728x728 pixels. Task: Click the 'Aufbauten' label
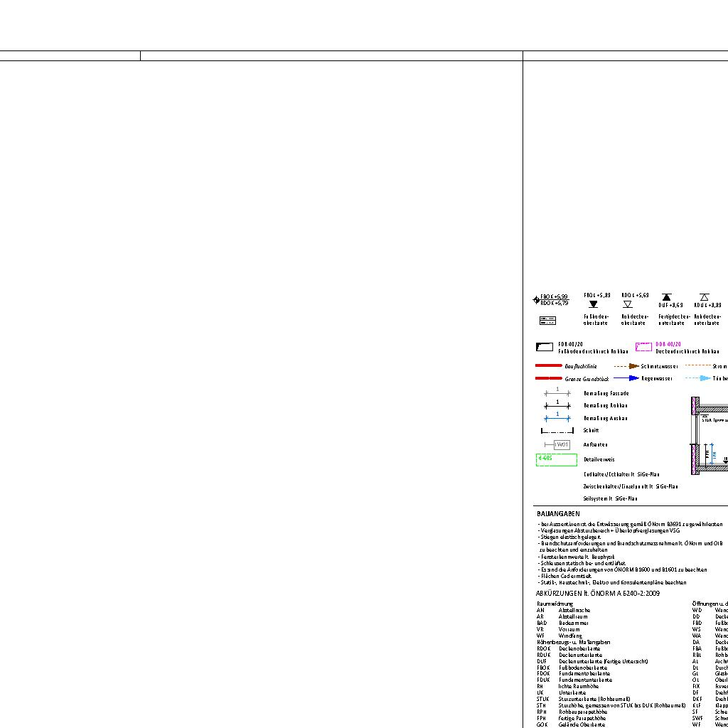(595, 445)
